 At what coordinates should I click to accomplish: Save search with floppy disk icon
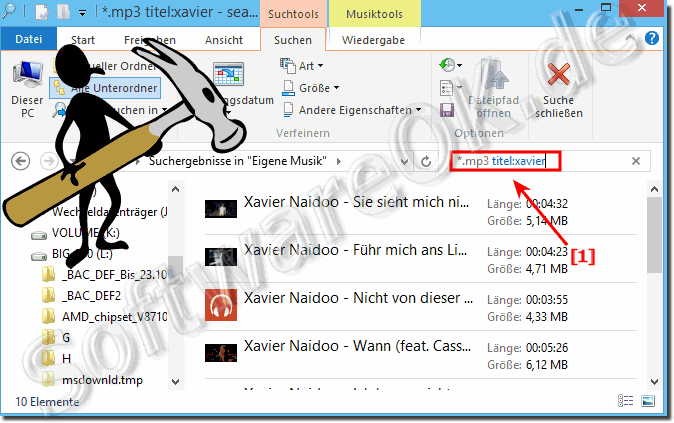point(447,110)
